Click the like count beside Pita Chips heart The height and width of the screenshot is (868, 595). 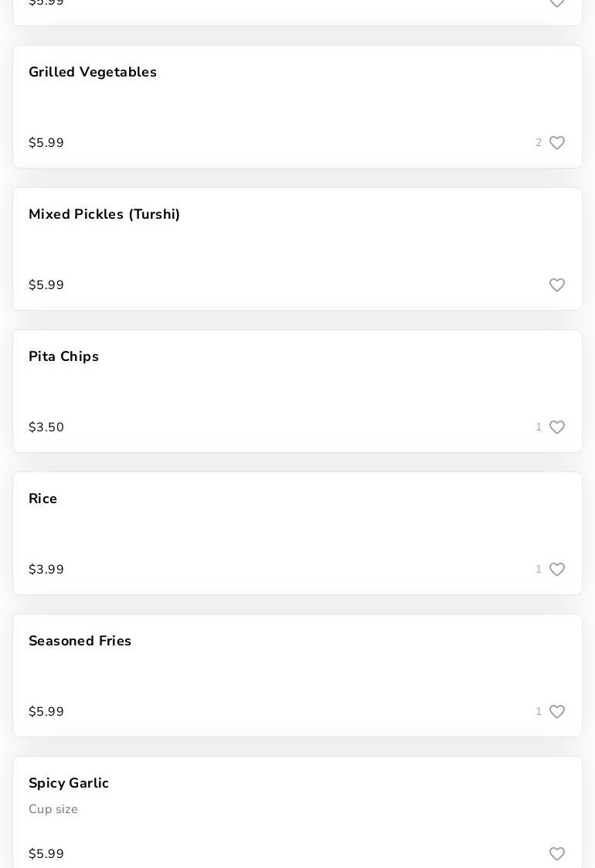539,427
